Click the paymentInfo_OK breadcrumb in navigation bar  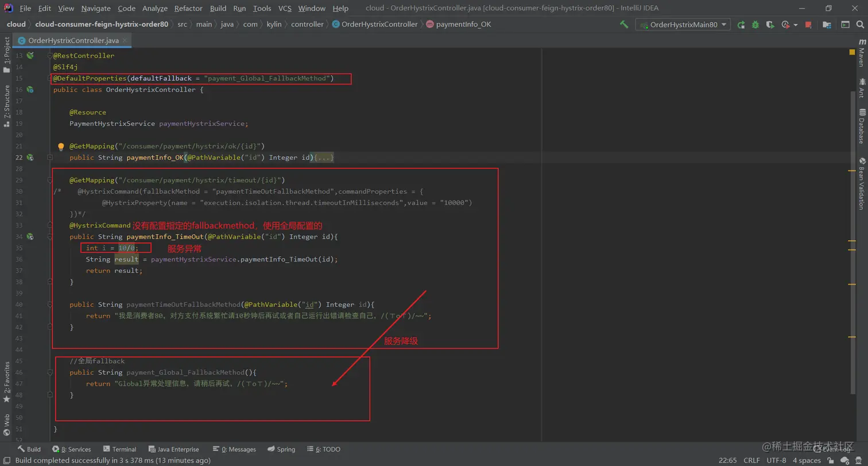click(459, 24)
